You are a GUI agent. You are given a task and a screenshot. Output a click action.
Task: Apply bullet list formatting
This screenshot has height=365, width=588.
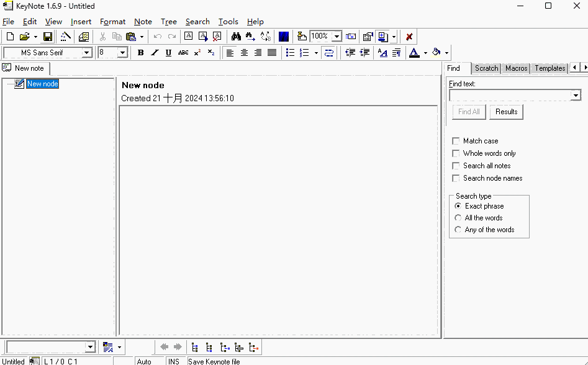pos(290,53)
